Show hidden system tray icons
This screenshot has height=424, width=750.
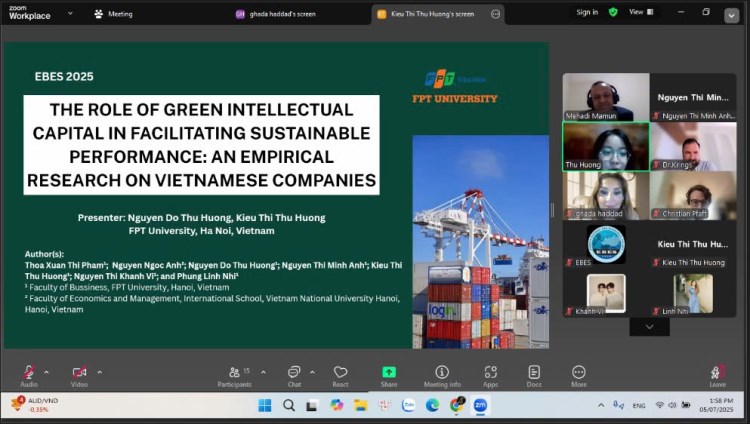pos(601,405)
